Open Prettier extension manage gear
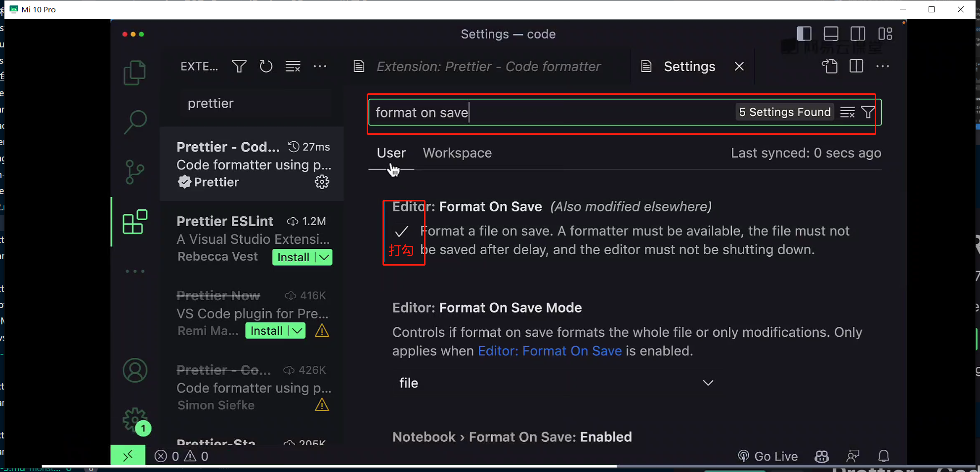The width and height of the screenshot is (980, 472). tap(322, 182)
